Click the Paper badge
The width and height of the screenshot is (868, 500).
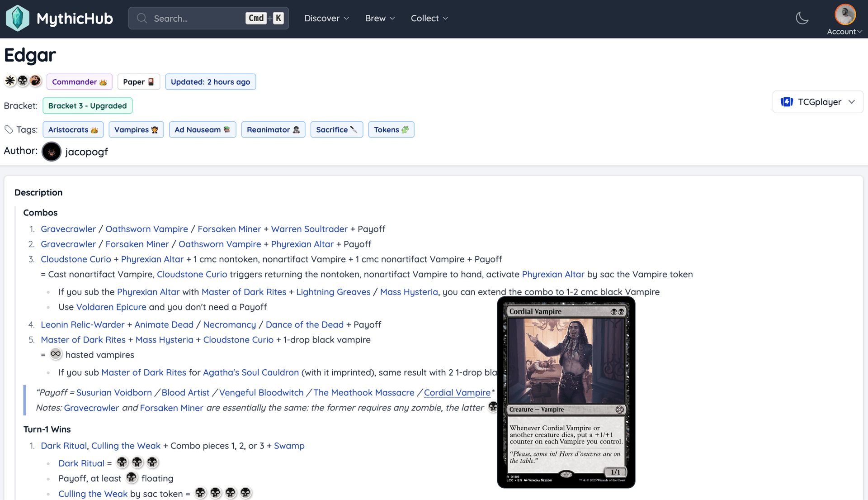[139, 82]
